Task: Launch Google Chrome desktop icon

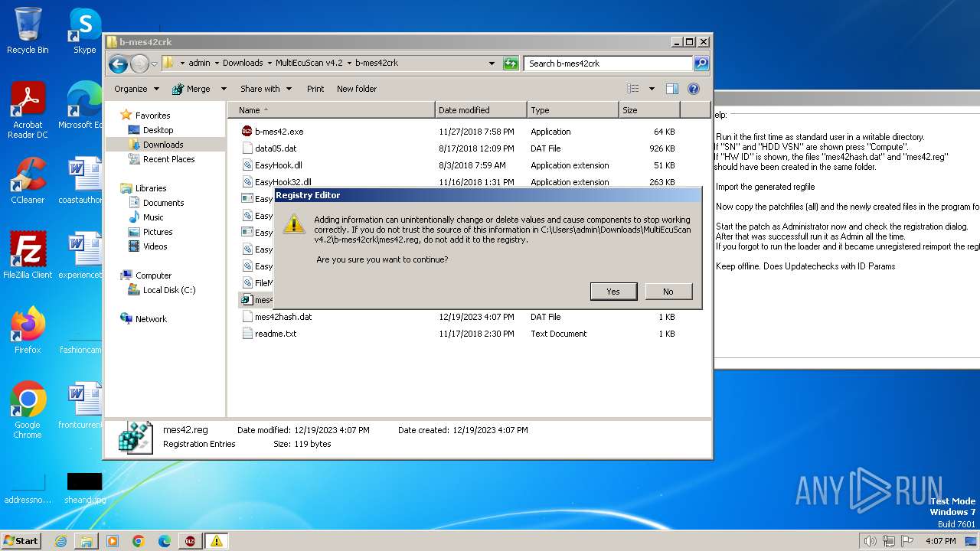Action: coord(28,410)
